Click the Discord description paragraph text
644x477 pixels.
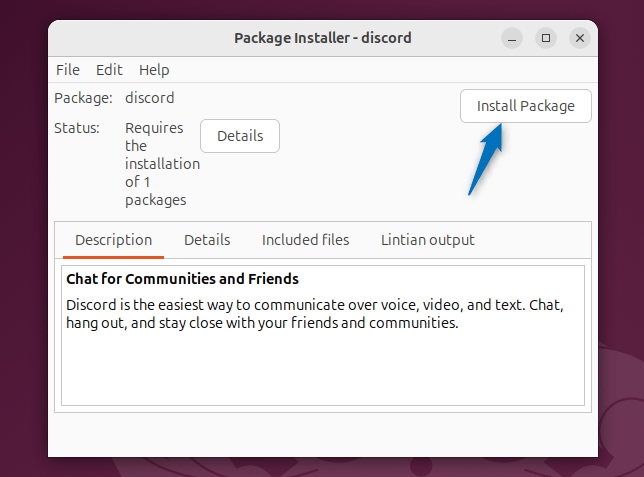pyautogui.click(x=315, y=314)
